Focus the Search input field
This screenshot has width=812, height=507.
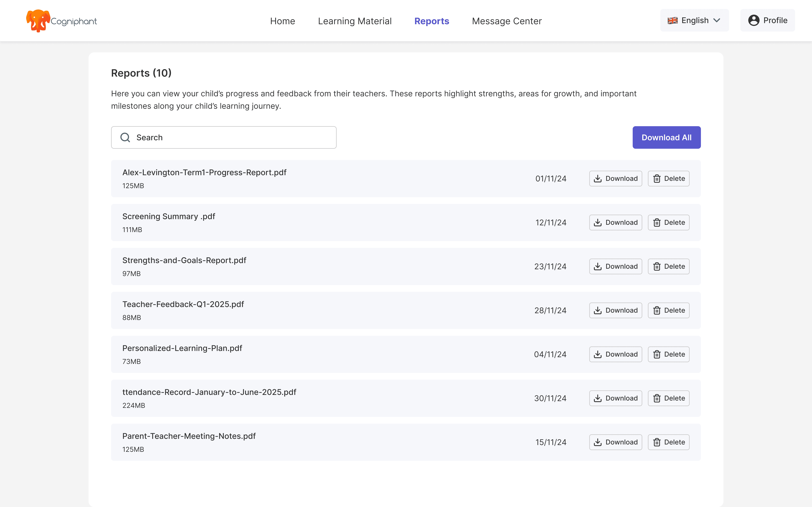pos(231,137)
